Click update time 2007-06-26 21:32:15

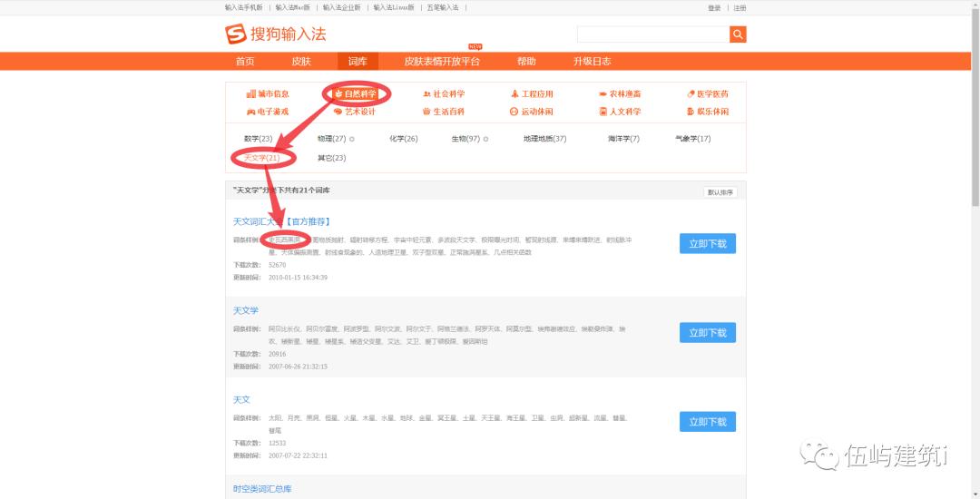click(x=299, y=367)
